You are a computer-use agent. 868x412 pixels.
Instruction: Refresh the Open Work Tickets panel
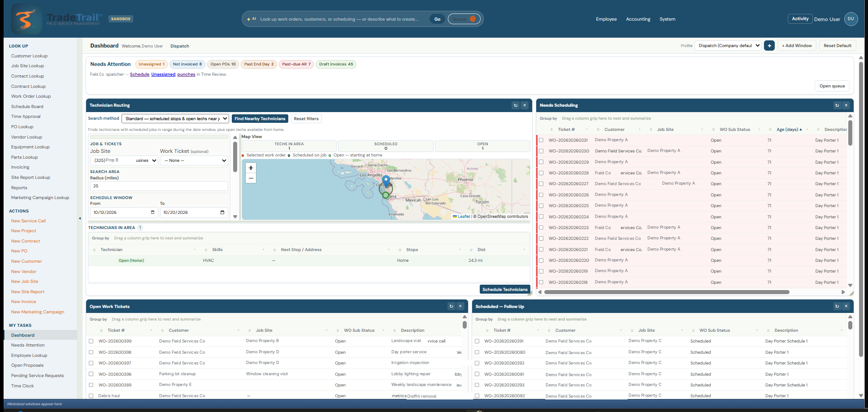coord(451,306)
